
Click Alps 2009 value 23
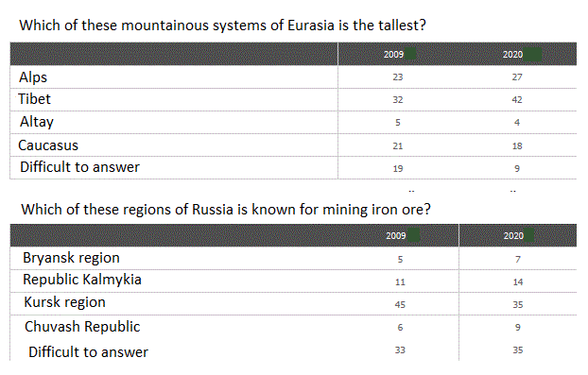point(398,77)
